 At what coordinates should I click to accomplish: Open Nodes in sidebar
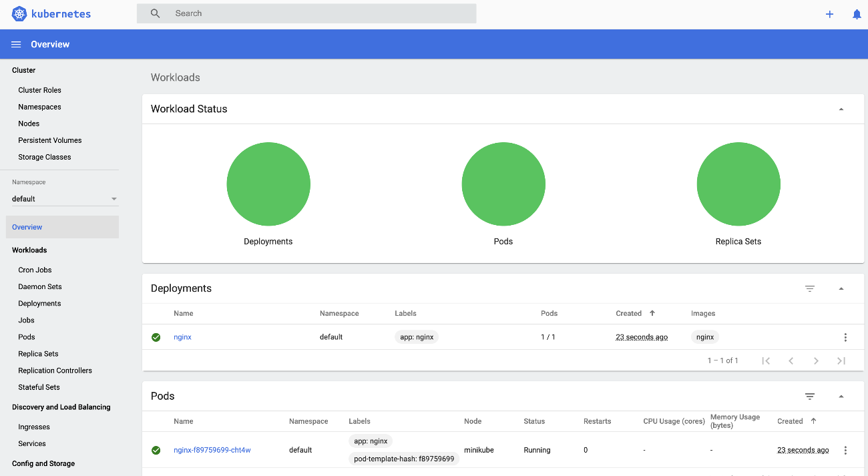[29, 124]
